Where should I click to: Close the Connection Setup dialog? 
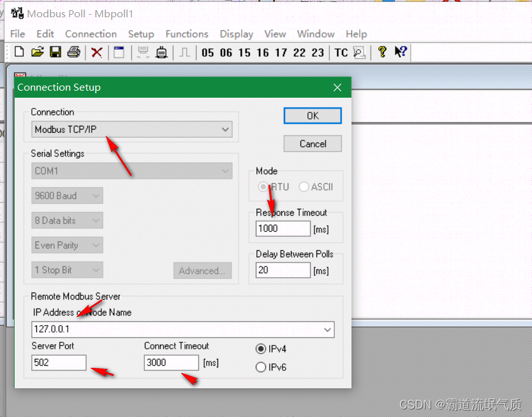[337, 87]
